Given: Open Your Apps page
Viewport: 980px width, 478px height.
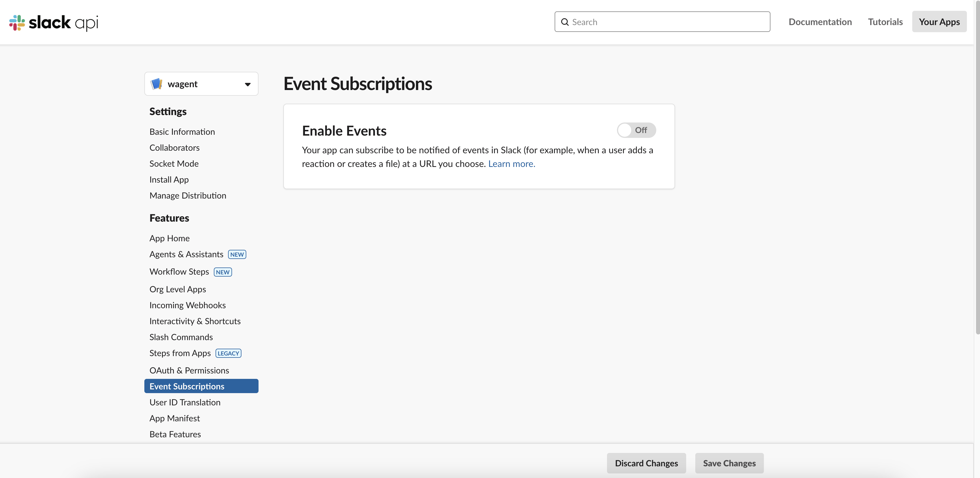Looking at the screenshot, I should pyautogui.click(x=939, y=22).
